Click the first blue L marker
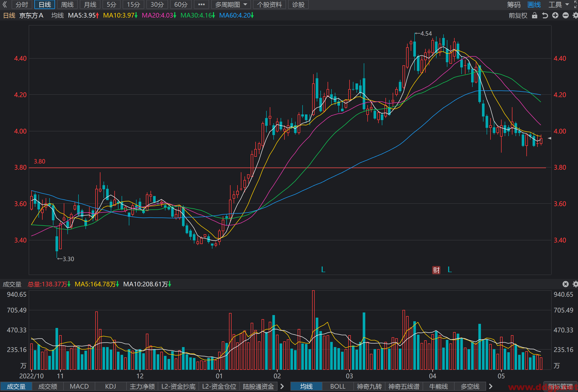Screen dimensions: 578x392 coord(323,270)
